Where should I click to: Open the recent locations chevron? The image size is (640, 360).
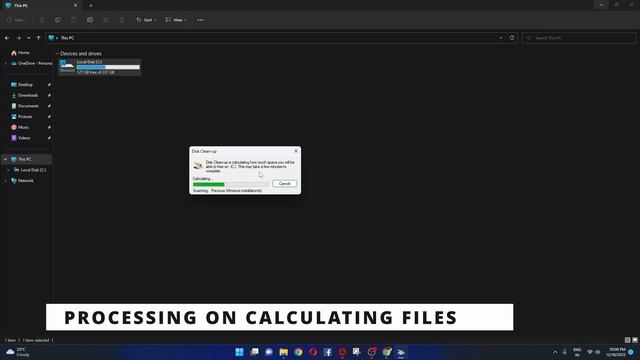click(x=29, y=38)
